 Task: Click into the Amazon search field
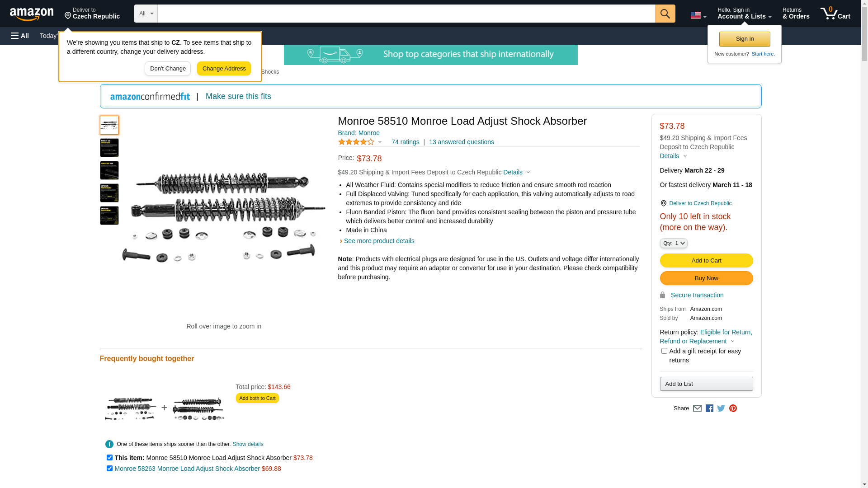[x=406, y=14]
